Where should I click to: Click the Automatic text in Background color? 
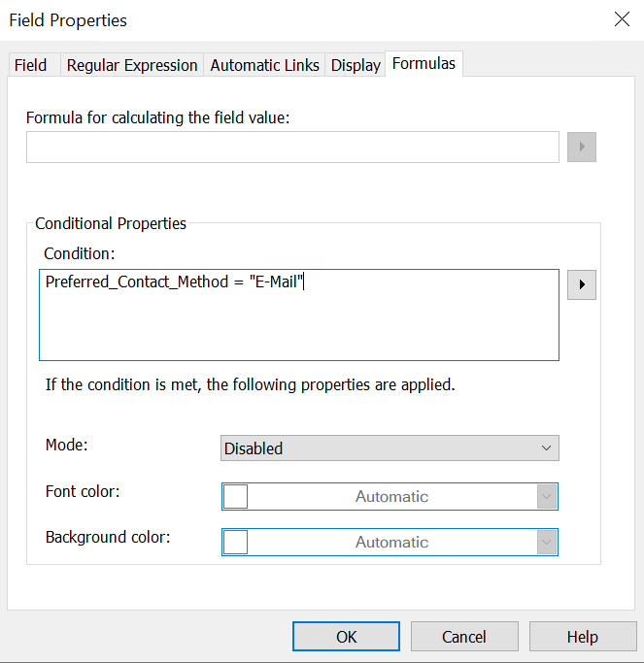click(391, 542)
